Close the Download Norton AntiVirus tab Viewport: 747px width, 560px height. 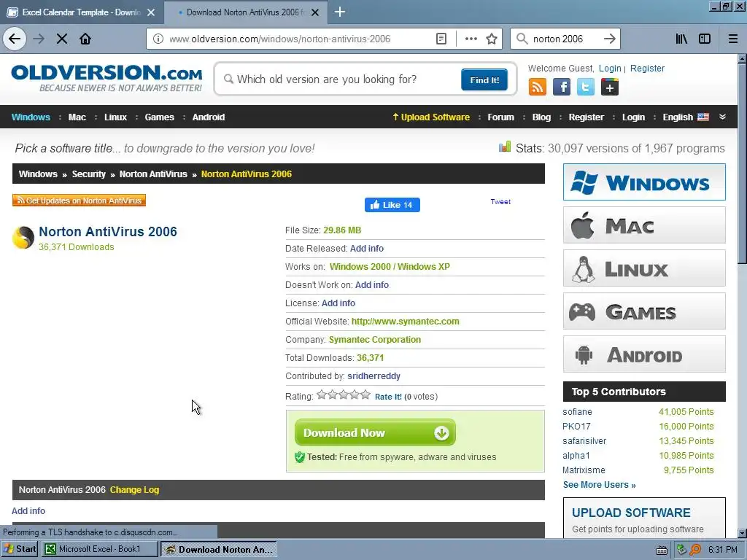click(315, 12)
